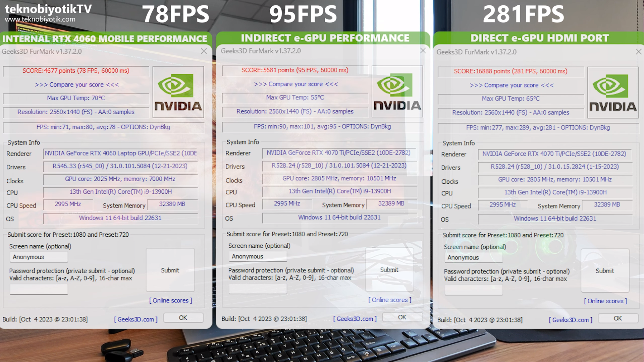Screen dimensions: 644x362
Task: Open Compare your score link in the 281 FPS window
Action: pyautogui.click(x=512, y=85)
